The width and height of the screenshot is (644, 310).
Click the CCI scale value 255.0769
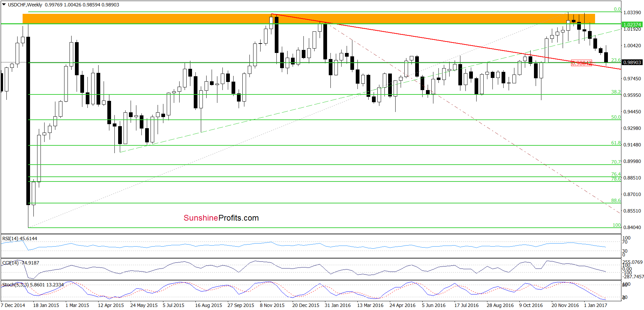[633, 262]
